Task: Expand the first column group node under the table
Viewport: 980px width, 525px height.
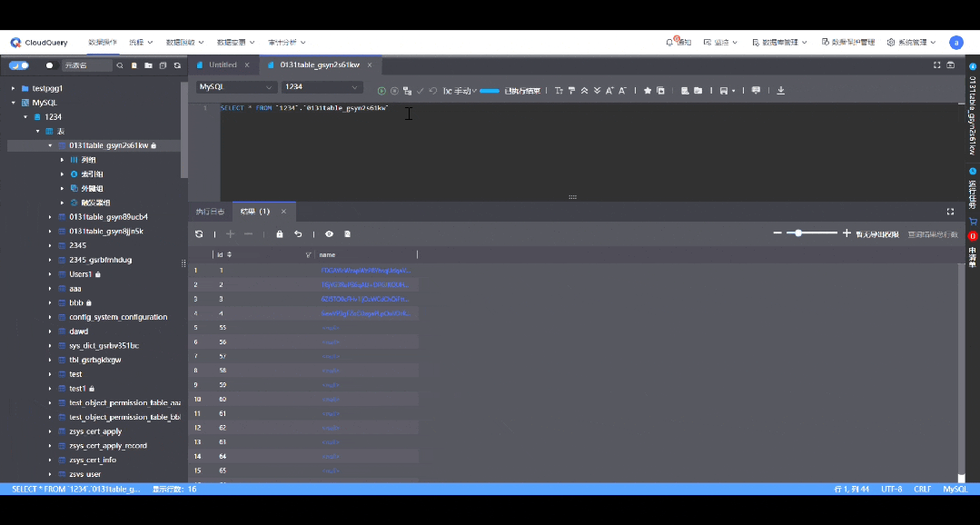Action: click(x=63, y=160)
